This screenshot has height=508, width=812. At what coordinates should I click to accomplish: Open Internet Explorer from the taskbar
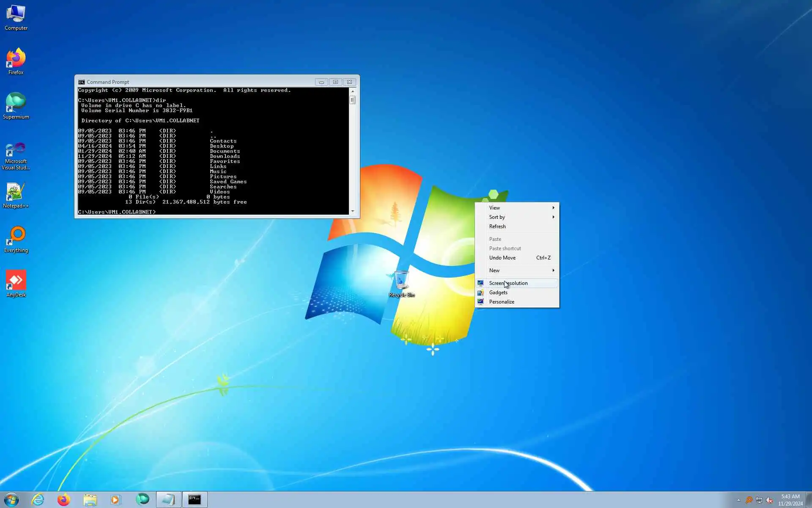tap(38, 500)
